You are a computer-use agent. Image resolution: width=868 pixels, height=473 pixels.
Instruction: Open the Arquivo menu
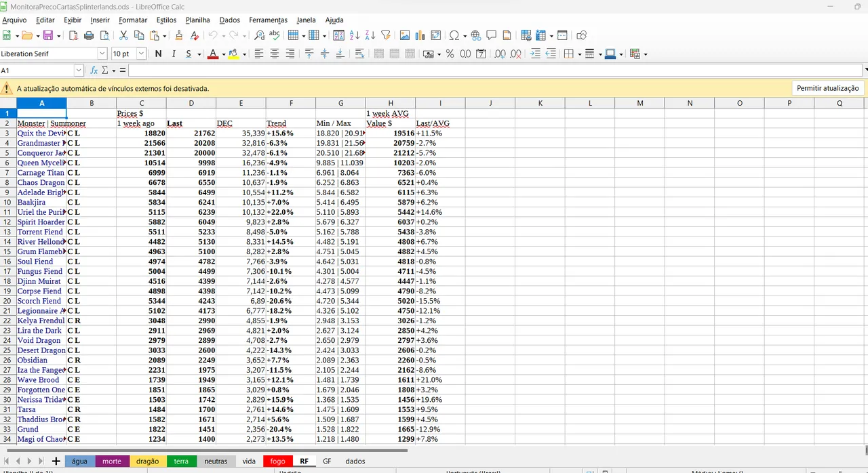[14, 20]
